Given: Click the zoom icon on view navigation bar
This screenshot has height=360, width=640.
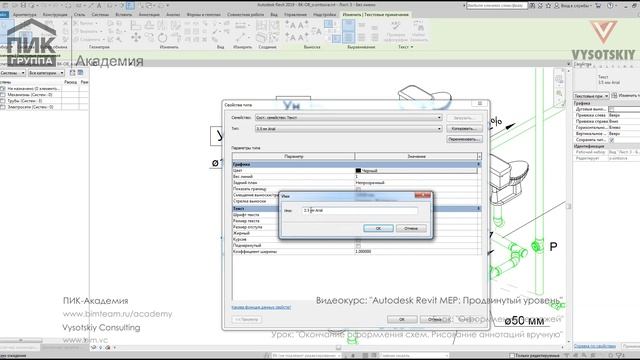Looking at the screenshot, I should [559, 94].
